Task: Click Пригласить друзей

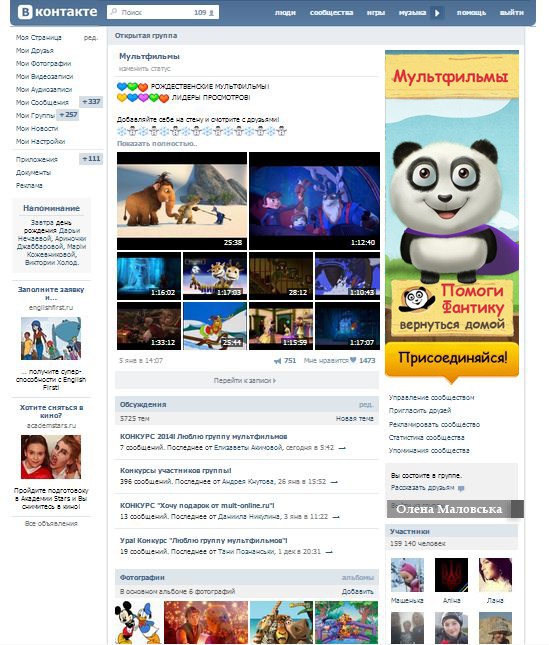Action: (x=420, y=411)
